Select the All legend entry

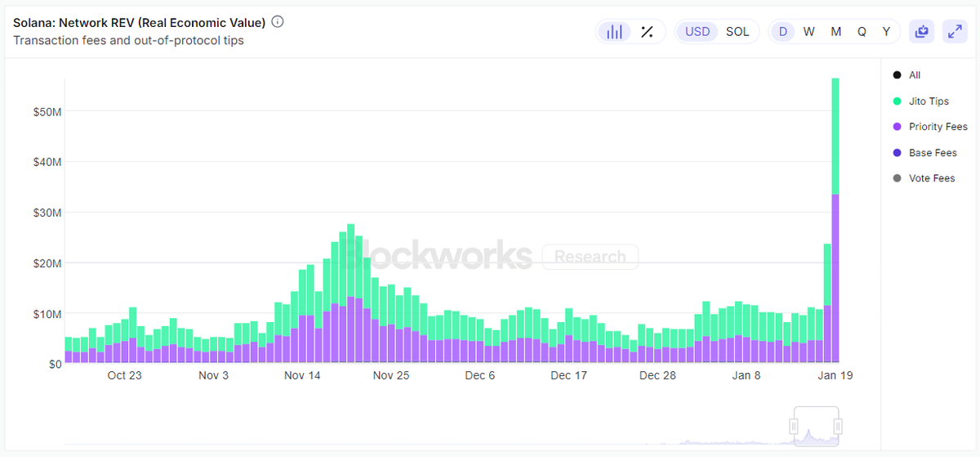914,75
